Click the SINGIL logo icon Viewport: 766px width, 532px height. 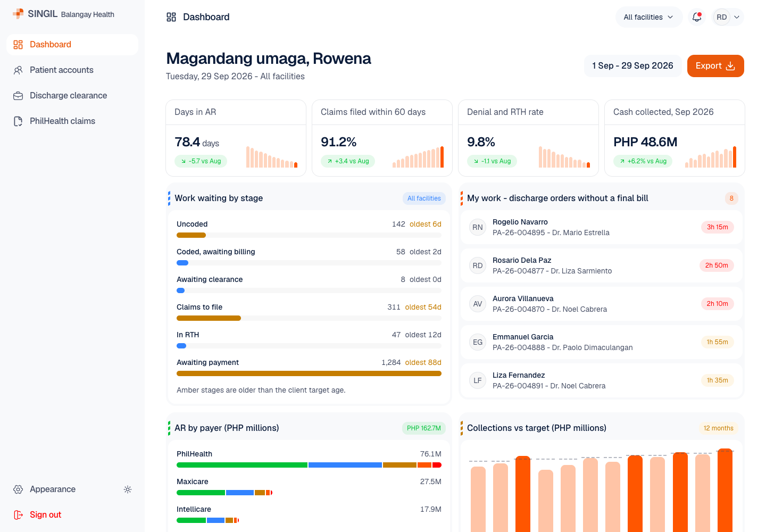(18, 14)
